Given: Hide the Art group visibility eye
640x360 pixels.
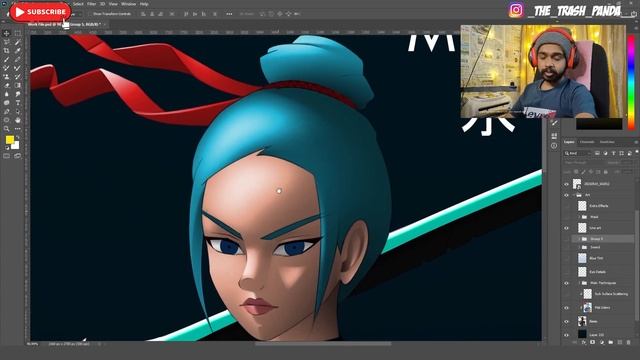Looking at the screenshot, I should [566, 195].
